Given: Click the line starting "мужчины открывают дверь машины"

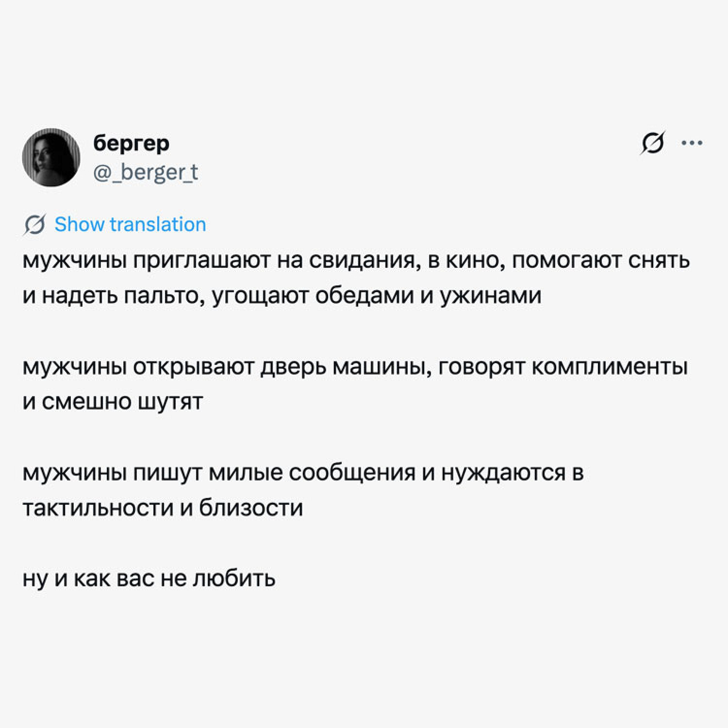Looking at the screenshot, I should (355, 367).
